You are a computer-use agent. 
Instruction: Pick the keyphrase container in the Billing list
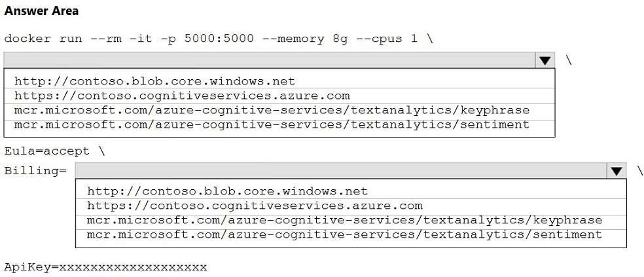344,220
